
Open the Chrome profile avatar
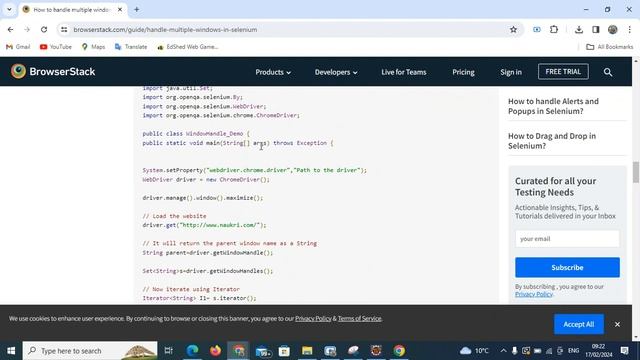click(613, 29)
